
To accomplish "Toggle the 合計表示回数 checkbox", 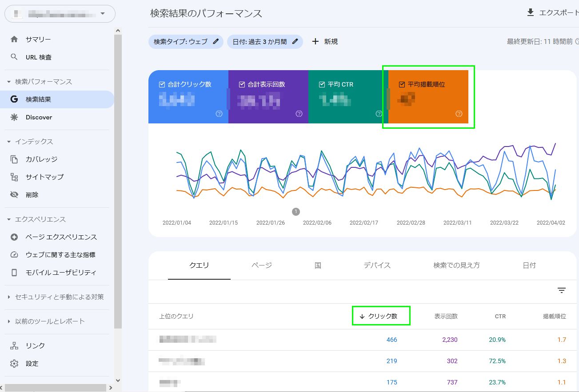I will tap(242, 84).
